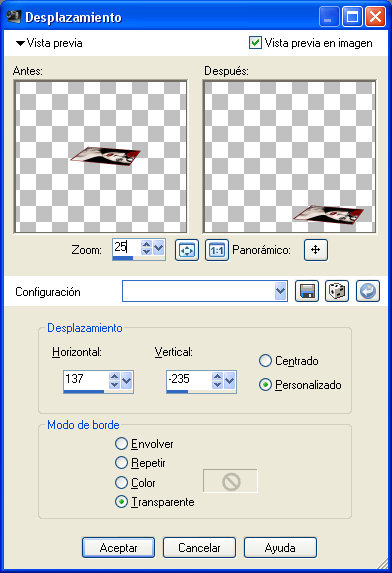The width and height of the screenshot is (392, 573).
Task: Click the blue slider bar under Vertical field
Action: click(x=177, y=391)
